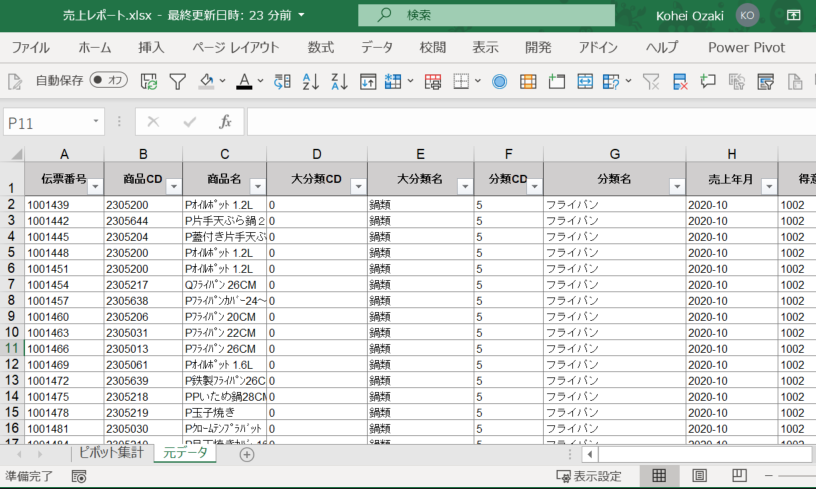Click the new comment icon
The width and height of the screenshot is (816, 489).
click(x=708, y=81)
